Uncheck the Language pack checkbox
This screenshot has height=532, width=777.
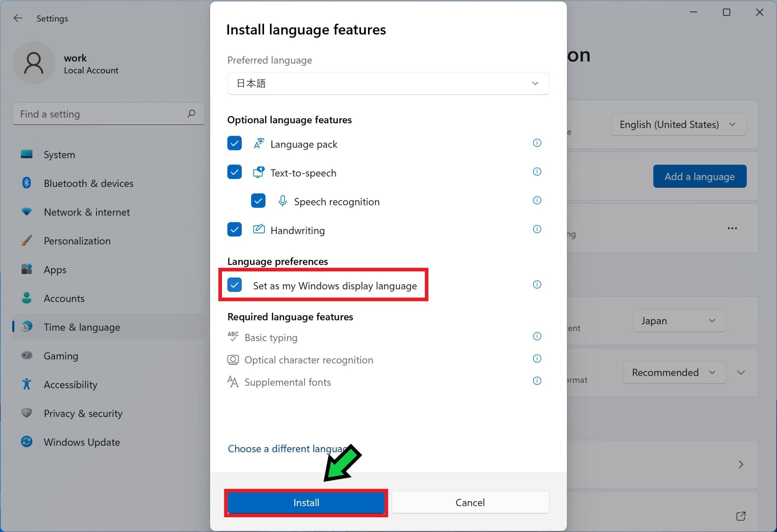click(234, 143)
